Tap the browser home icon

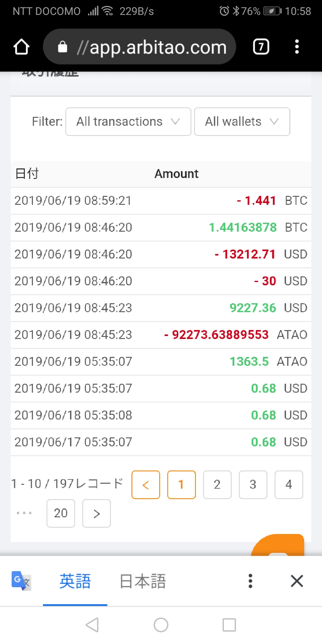(21, 47)
